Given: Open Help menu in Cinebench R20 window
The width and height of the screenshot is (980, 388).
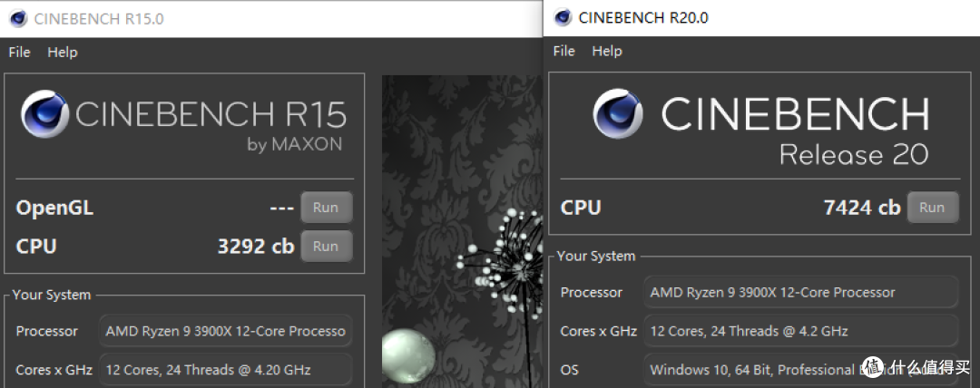Looking at the screenshot, I should tap(607, 51).
